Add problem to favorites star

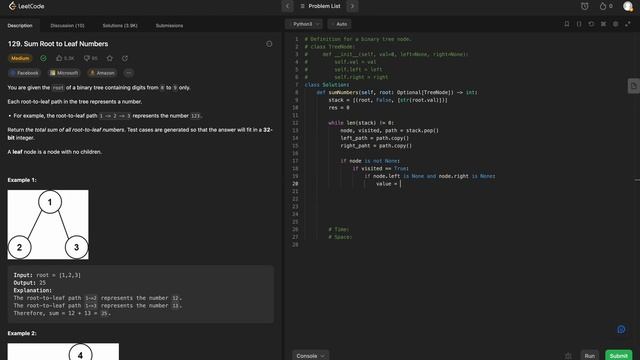point(109,58)
